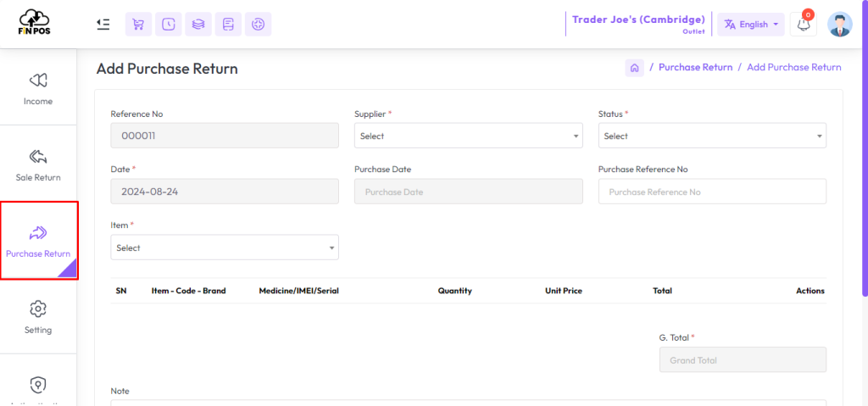Open the stacked layers shortcut icon
The image size is (868, 406).
pos(198,25)
